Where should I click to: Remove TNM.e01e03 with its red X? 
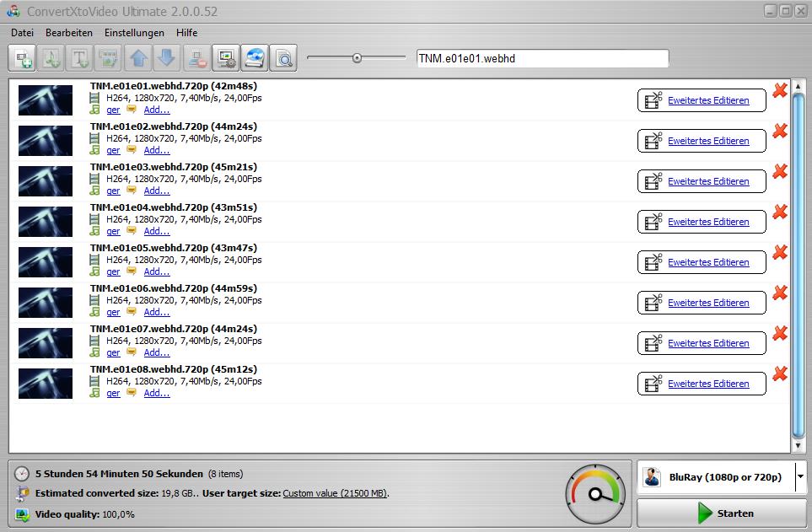coord(780,171)
